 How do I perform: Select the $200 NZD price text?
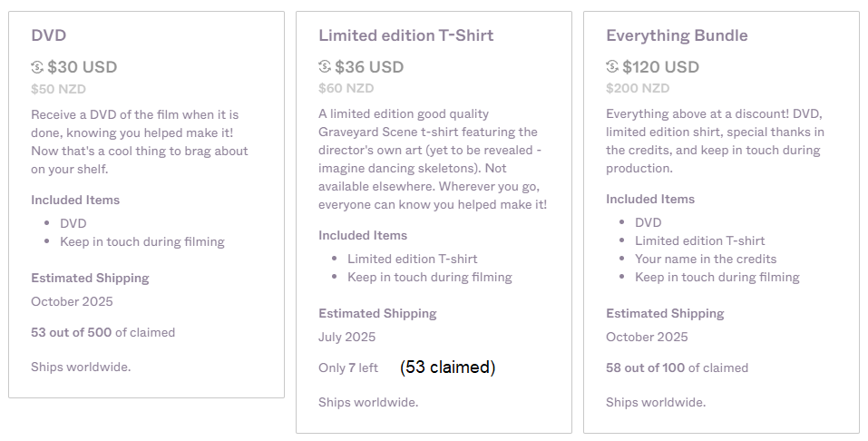(x=638, y=88)
